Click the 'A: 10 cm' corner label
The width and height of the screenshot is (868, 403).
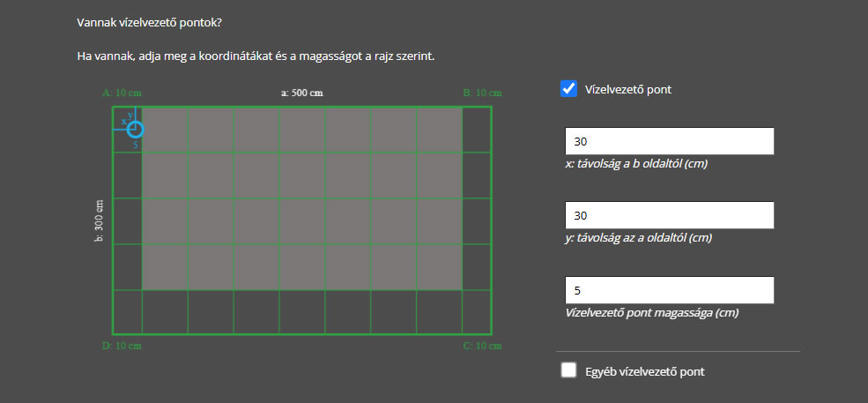(x=122, y=93)
